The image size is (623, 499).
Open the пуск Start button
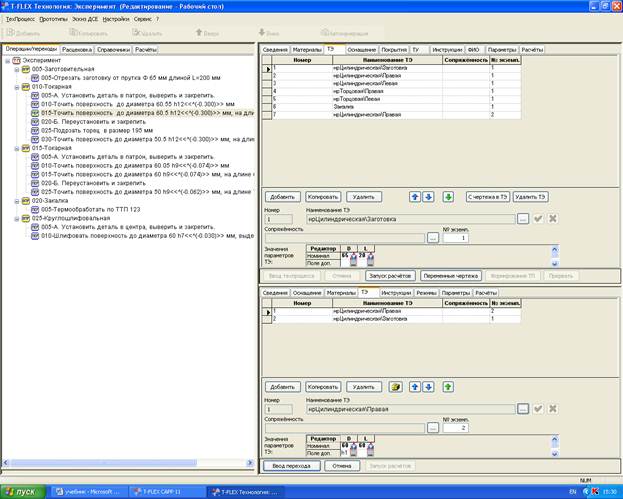pyautogui.click(x=23, y=492)
